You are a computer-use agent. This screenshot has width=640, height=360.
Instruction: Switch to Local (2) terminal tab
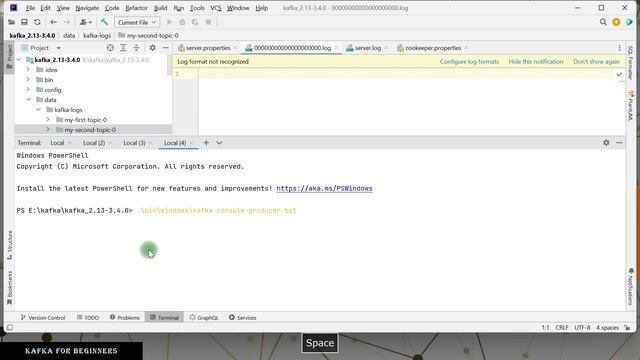(94, 142)
